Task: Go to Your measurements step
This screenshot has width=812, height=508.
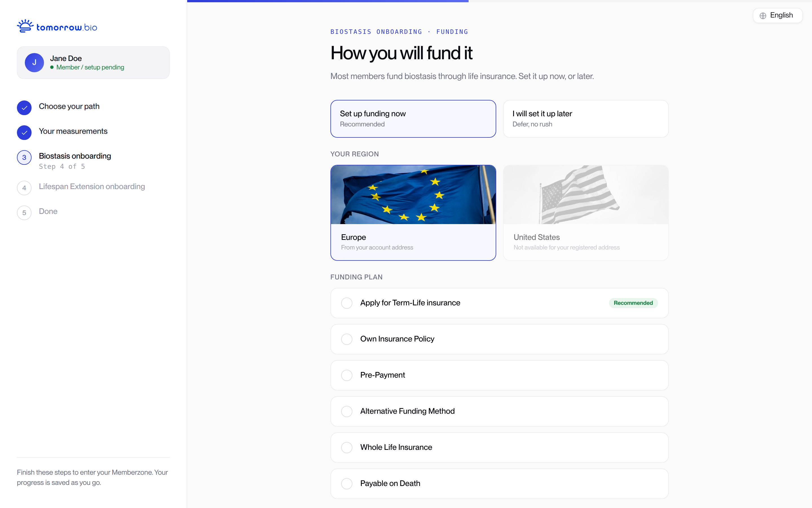Action: [73, 131]
